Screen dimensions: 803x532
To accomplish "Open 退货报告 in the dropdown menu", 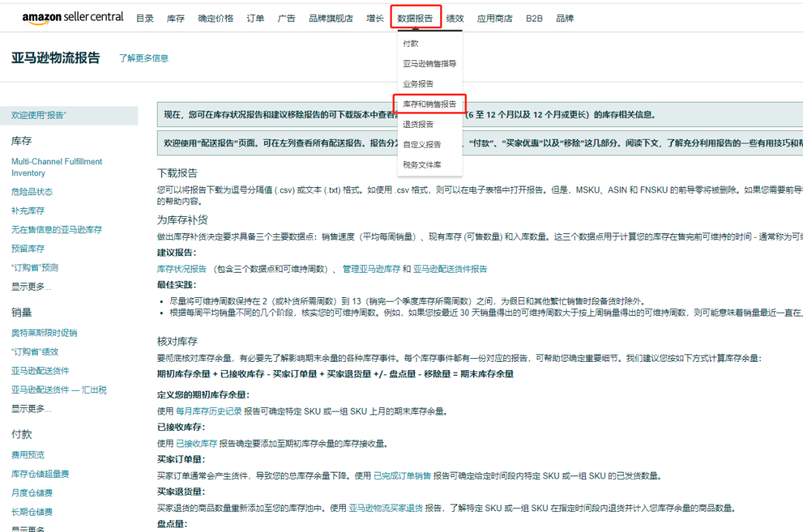I will pyautogui.click(x=418, y=124).
